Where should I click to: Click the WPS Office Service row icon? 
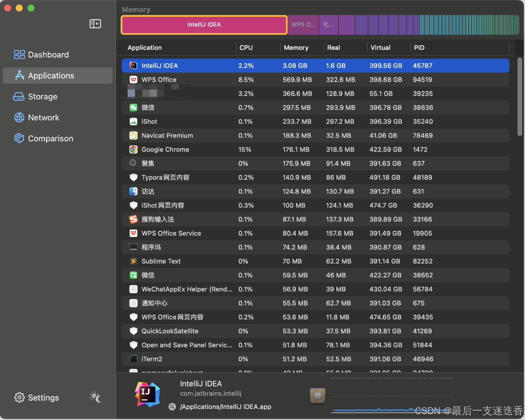click(x=133, y=233)
